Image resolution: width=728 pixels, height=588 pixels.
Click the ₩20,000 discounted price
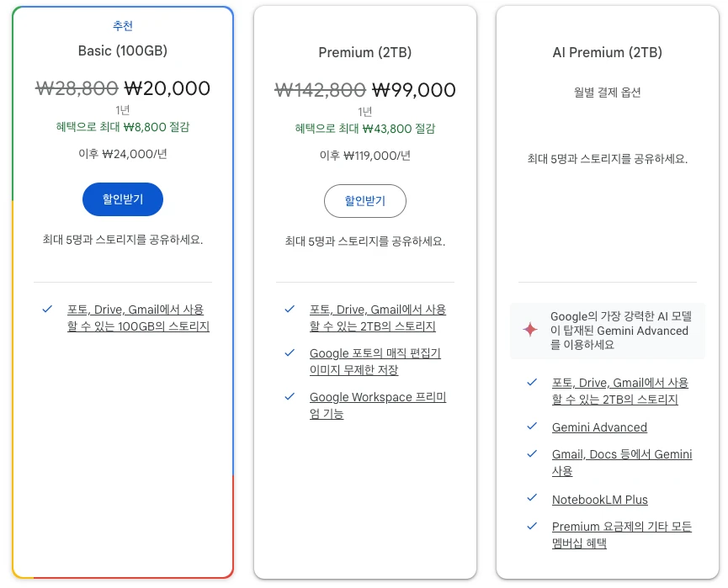167,88
